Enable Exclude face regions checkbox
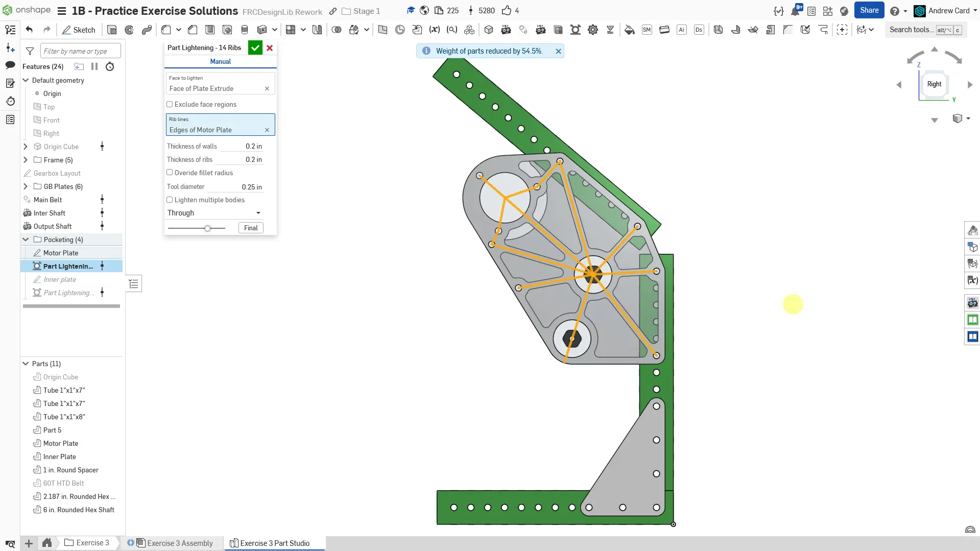980x551 pixels. coord(170,104)
